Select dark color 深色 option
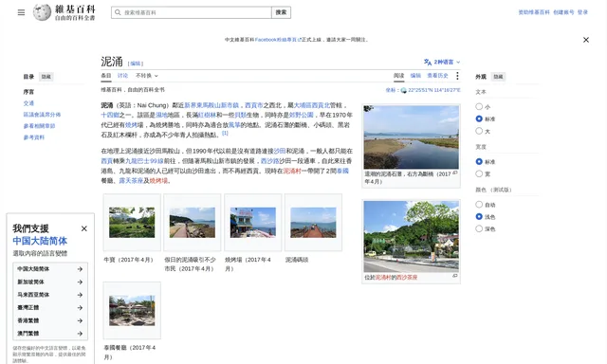 click(x=479, y=228)
